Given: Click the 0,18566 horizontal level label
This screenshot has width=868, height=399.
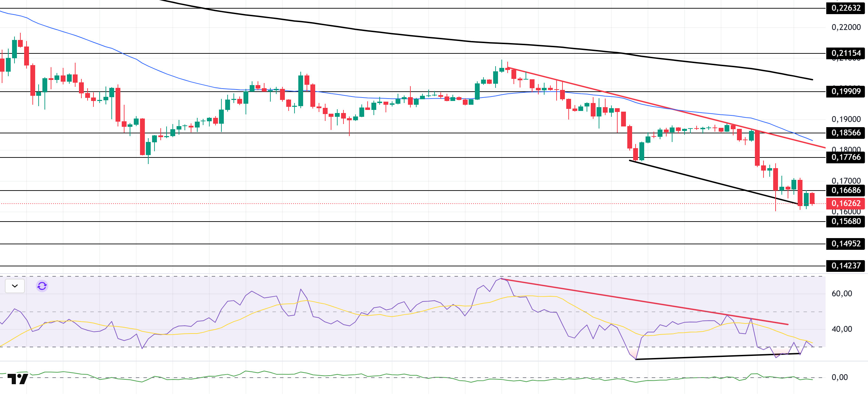Looking at the screenshot, I should tap(845, 133).
